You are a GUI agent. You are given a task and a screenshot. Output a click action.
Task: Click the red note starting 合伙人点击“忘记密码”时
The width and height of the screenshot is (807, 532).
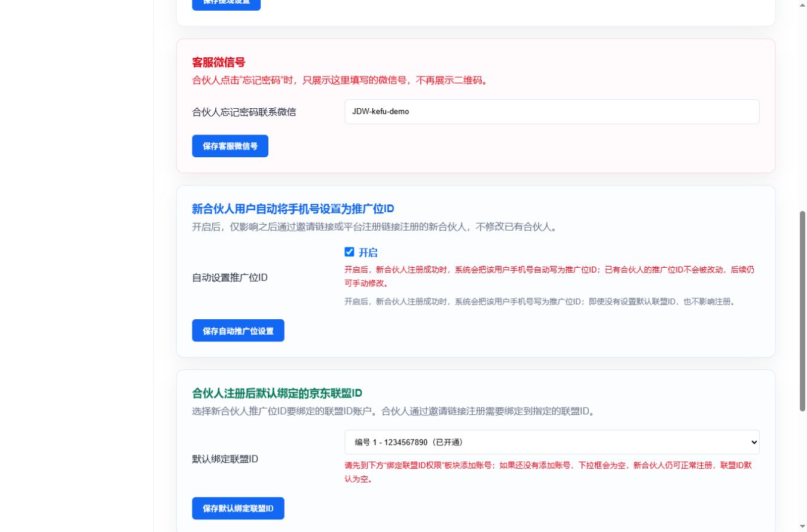(340, 80)
